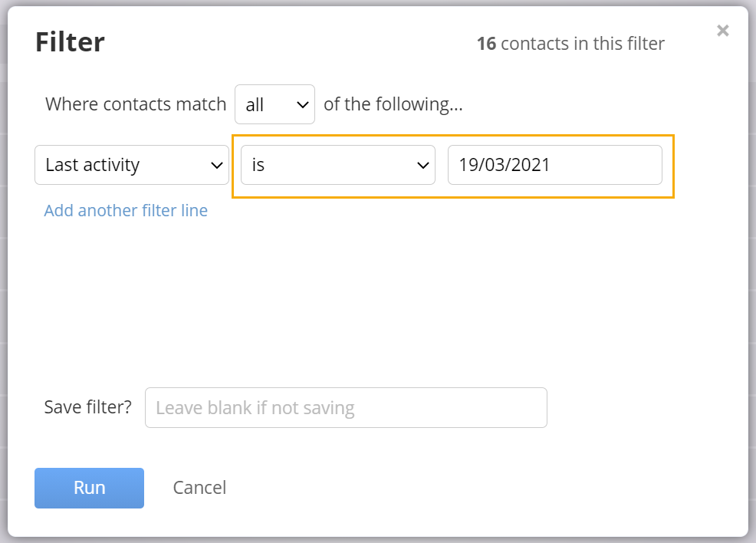This screenshot has width=756, height=543.
Task: Click the 'Last activity' text in the field selector
Action: point(93,165)
